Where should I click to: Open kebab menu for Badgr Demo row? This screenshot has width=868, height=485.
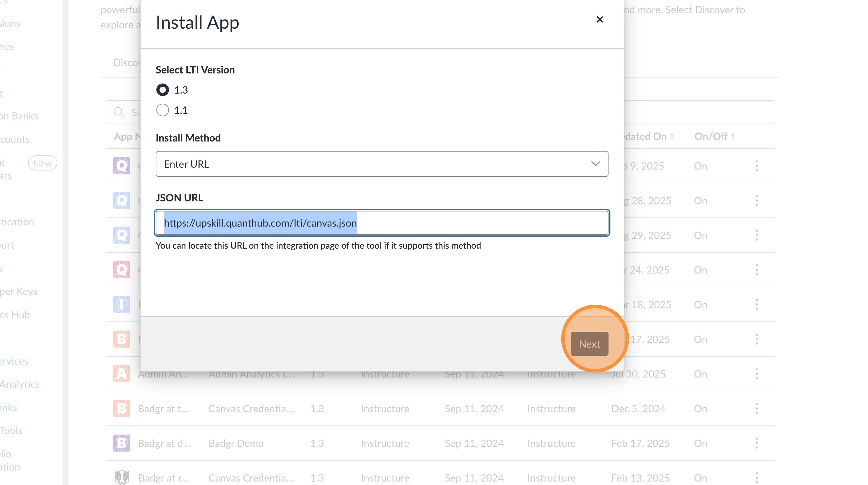tap(756, 443)
